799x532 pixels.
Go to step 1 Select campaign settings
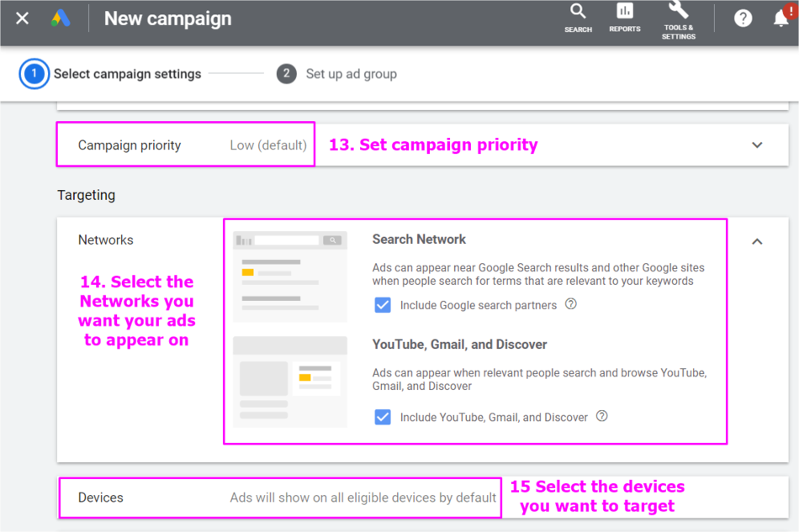[x=110, y=74]
